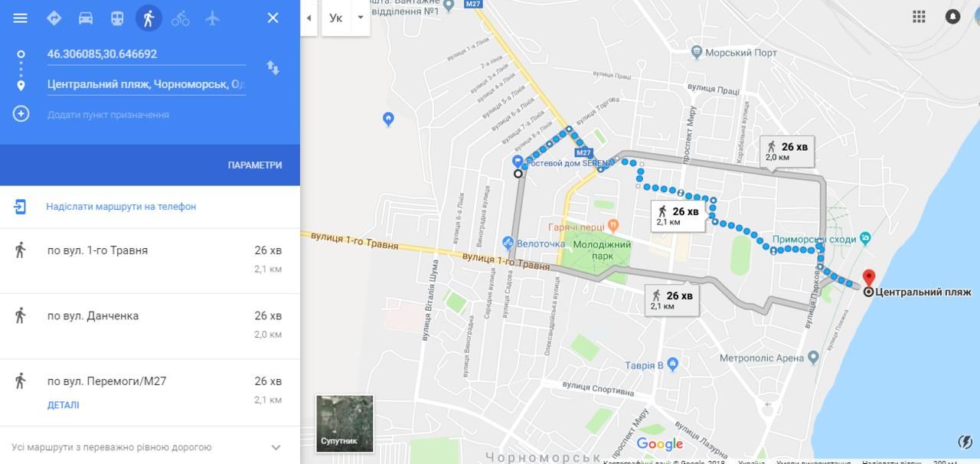Choose the flights travel mode icon
This screenshot has width=980, height=464.
point(212,18)
